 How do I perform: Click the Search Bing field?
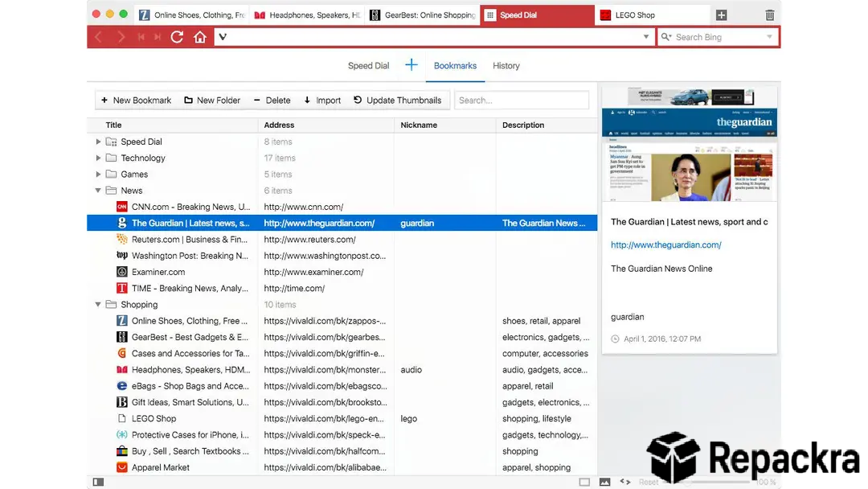click(x=718, y=37)
